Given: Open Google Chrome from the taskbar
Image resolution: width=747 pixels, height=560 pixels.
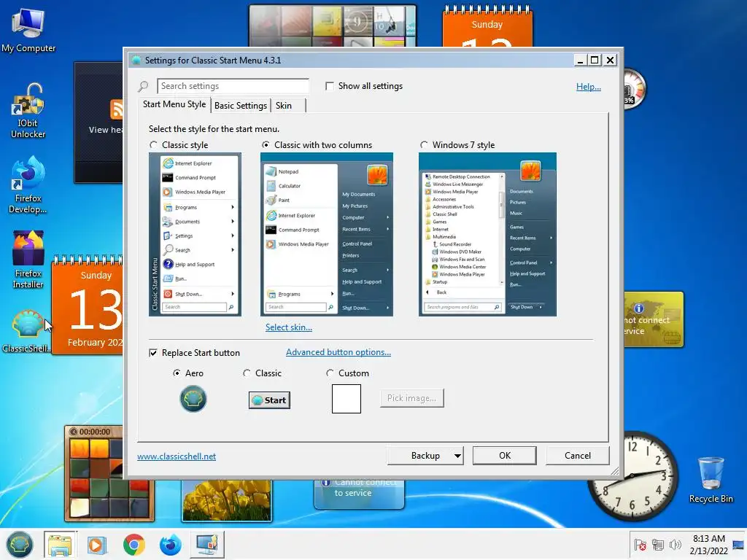Looking at the screenshot, I should point(134,545).
